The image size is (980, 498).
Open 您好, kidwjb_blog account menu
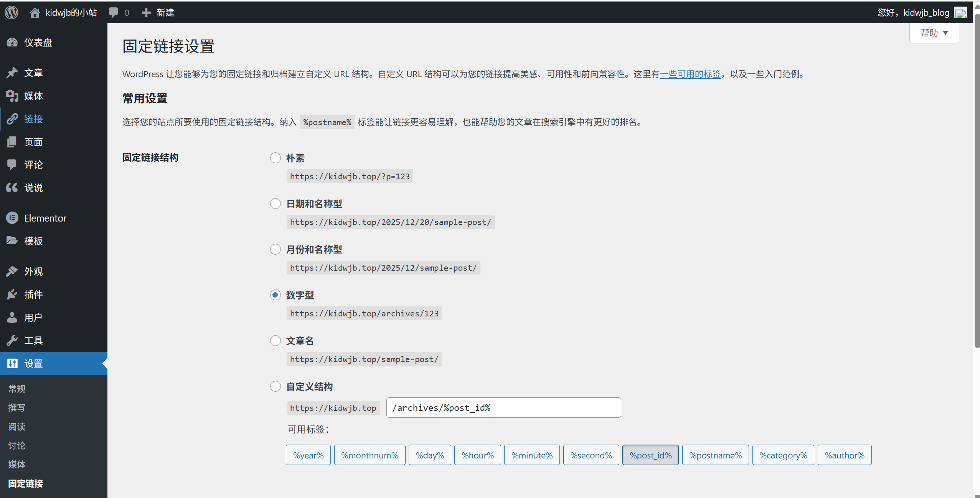(913, 13)
